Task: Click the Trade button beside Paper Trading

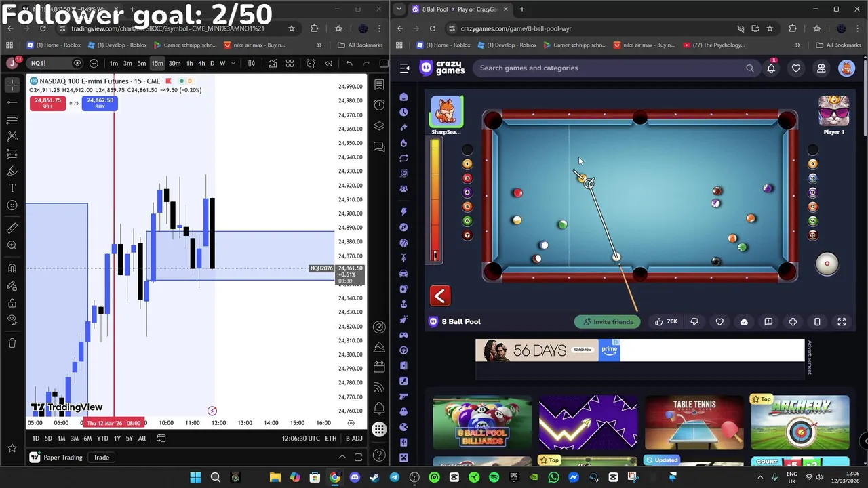Action: (x=101, y=457)
